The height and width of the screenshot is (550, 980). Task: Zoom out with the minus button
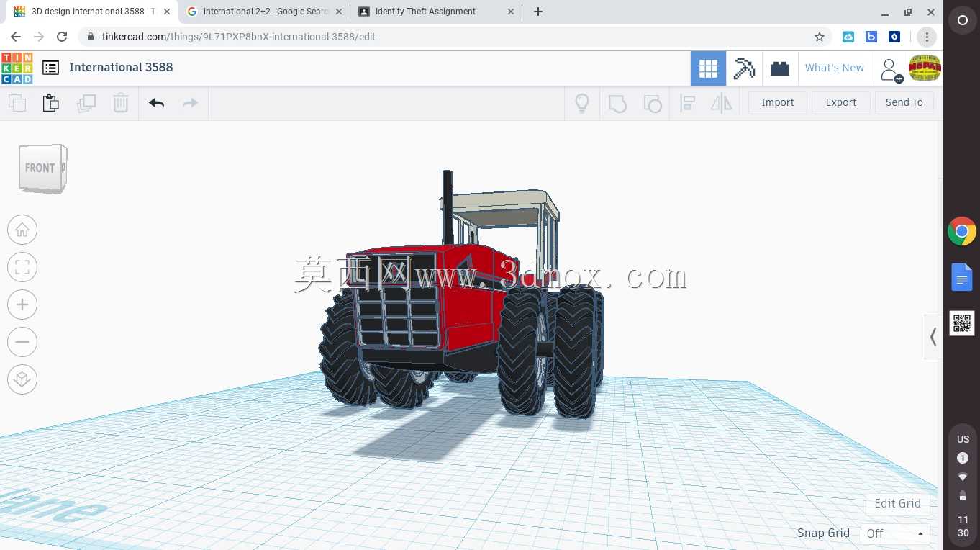pos(22,342)
